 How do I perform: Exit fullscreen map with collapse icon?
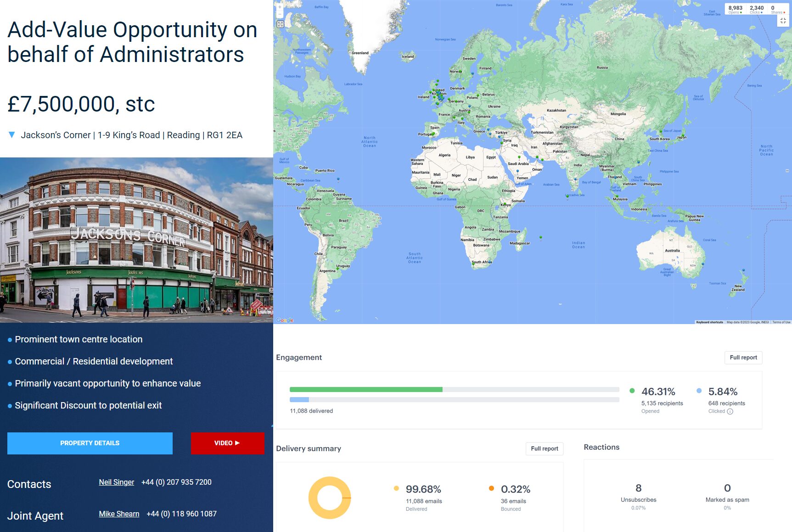point(783,21)
